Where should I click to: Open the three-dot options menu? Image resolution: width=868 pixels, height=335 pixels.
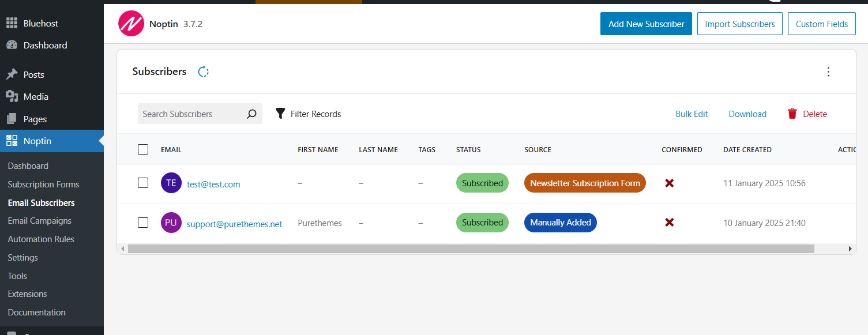coord(828,71)
